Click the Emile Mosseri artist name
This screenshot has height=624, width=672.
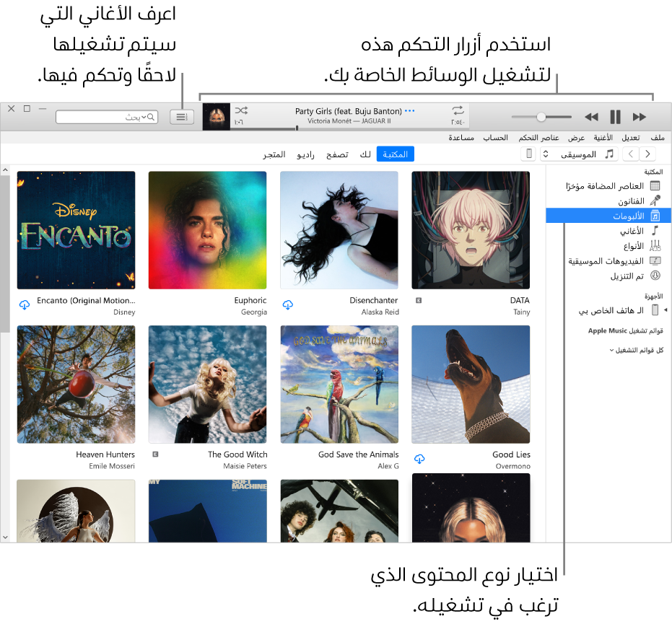tap(112, 466)
